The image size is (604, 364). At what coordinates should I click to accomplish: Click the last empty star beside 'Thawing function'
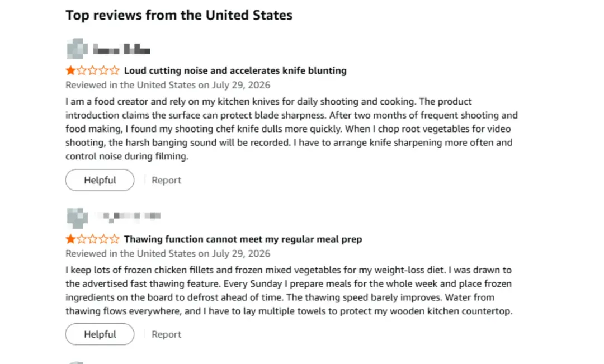tap(115, 239)
